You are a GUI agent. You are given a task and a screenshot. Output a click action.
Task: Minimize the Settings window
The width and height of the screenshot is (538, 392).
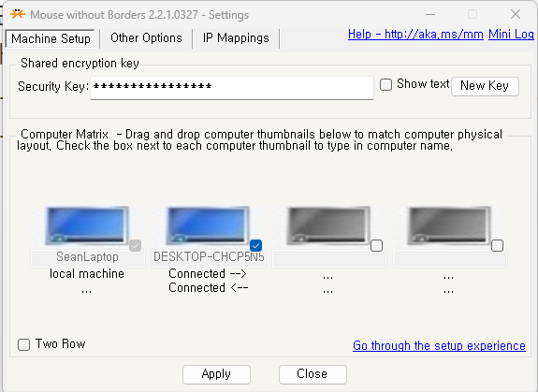click(x=430, y=15)
